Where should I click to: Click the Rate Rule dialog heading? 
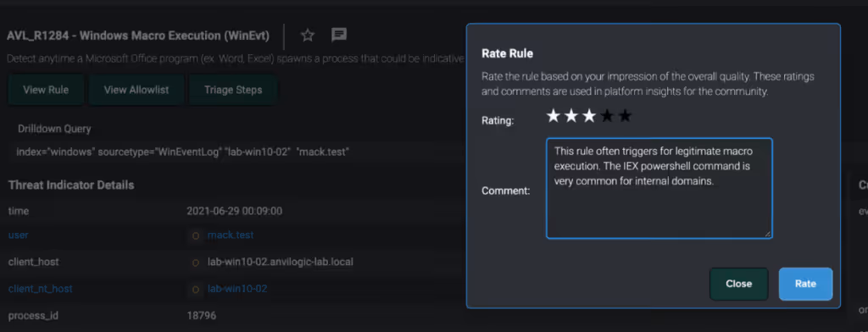507,53
